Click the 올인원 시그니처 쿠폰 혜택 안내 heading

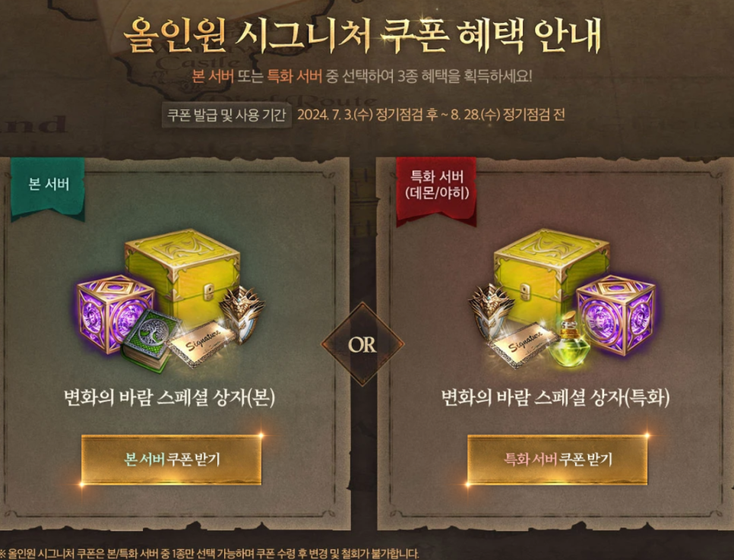(362, 35)
